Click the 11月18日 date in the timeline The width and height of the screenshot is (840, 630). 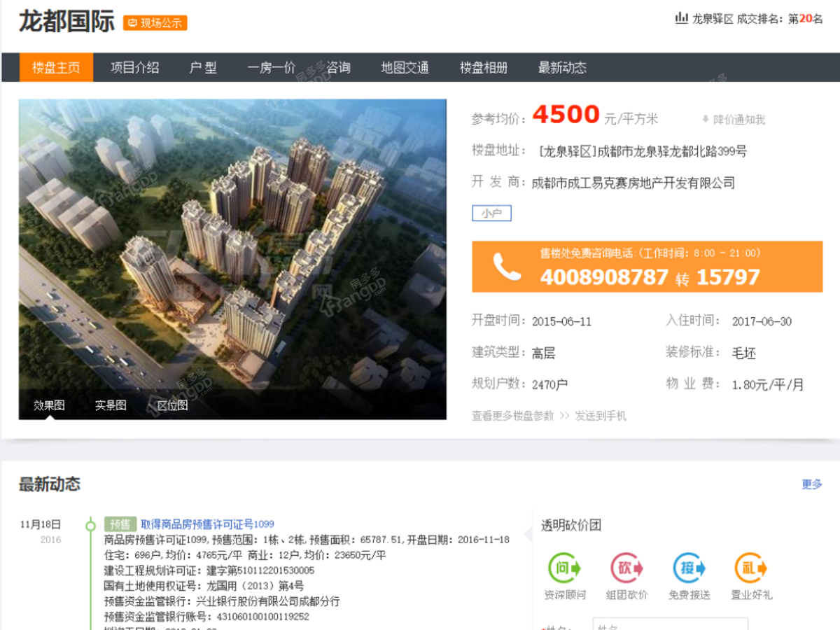click(41, 524)
